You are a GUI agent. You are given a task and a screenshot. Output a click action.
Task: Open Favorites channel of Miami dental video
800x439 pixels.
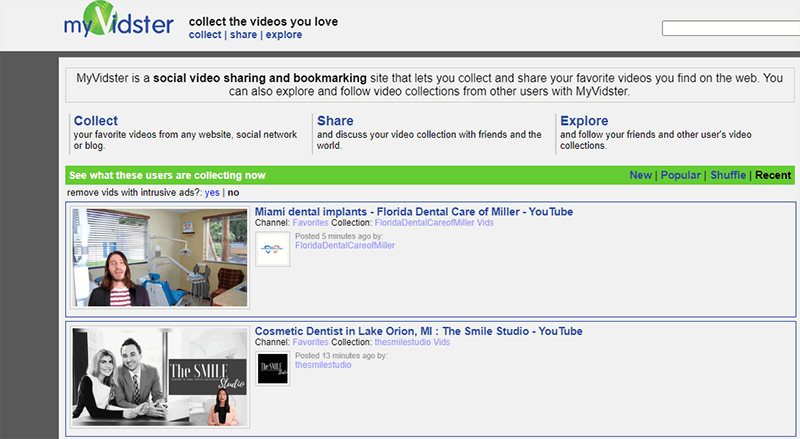tap(310, 223)
